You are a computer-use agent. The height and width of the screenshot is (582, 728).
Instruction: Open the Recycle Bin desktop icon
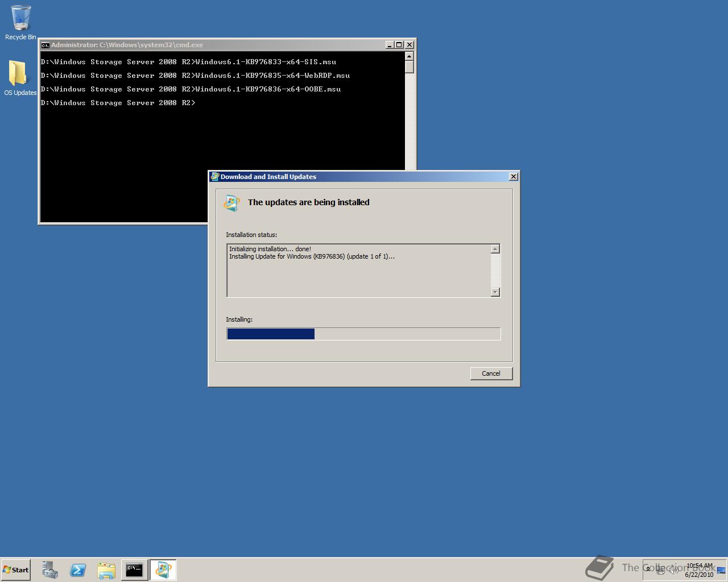pyautogui.click(x=20, y=22)
